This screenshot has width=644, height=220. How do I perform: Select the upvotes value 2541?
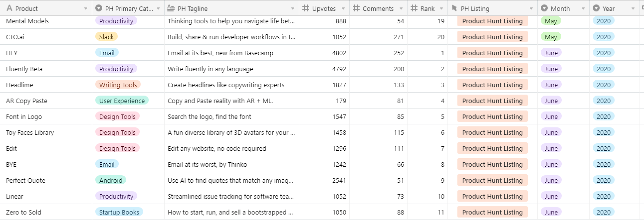[x=339, y=180]
